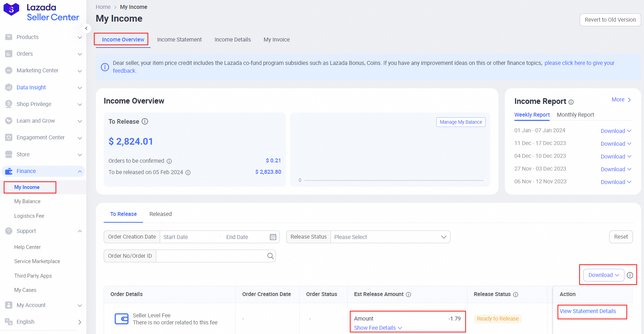Select the Weekly Report tab
The height and width of the screenshot is (334, 644).
(x=532, y=115)
